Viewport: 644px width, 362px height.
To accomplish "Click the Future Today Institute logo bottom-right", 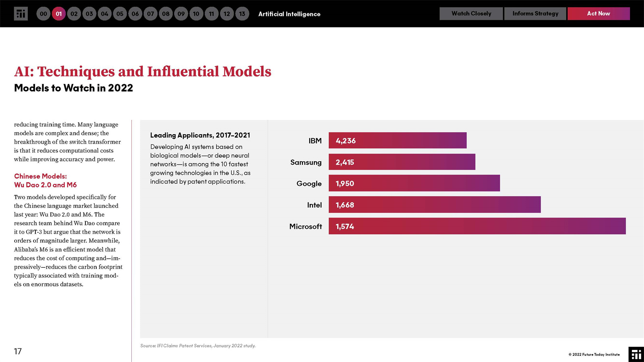I will coord(636,354).
